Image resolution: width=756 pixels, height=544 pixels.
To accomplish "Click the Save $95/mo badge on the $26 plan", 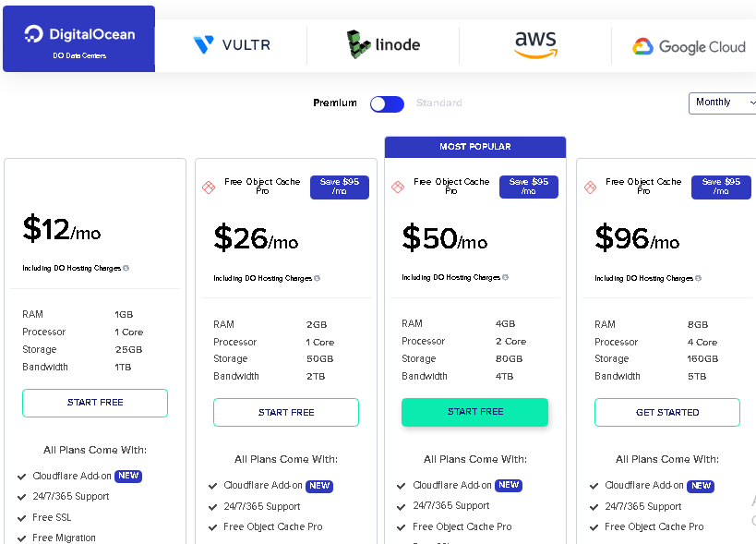I will 340,187.
